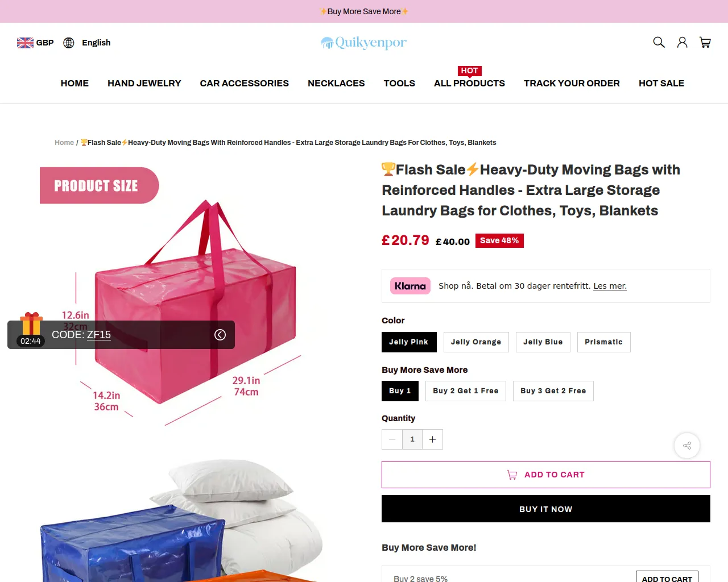Viewport: 728px width, 582px height.
Task: Open the Hand Jewelry menu
Action: pos(144,83)
